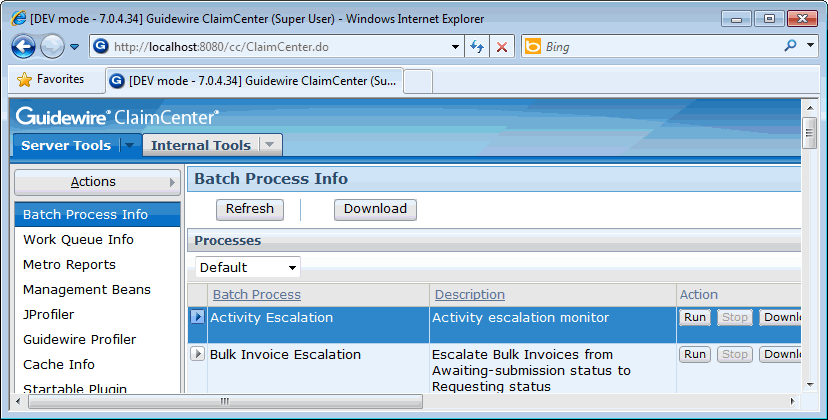The image size is (828, 420).
Task: Expand the Activity Escalation row arrow
Action: tap(197, 316)
